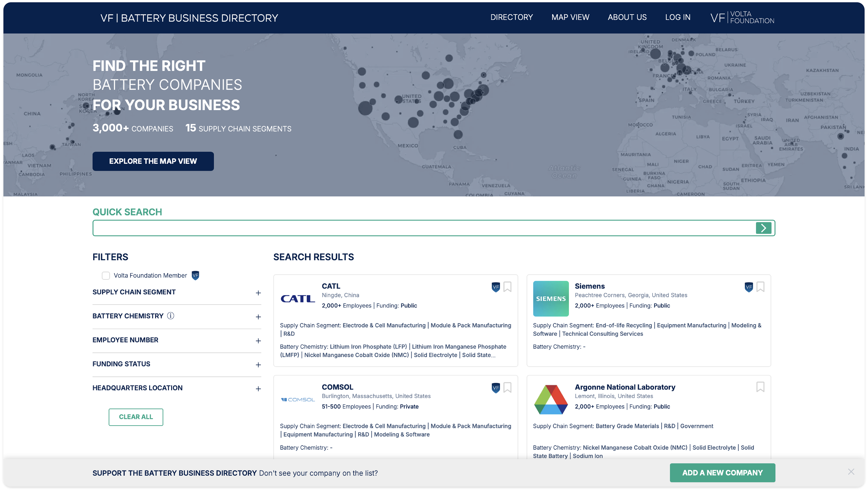This screenshot has width=868, height=491.
Task: Expand the Supply Chain Segment filter
Action: (x=258, y=293)
